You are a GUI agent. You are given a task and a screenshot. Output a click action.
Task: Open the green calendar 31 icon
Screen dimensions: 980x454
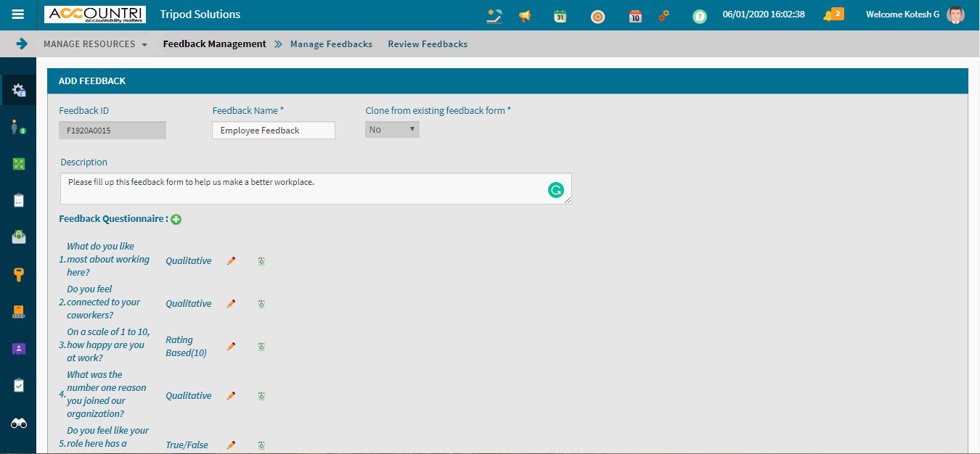[x=560, y=16]
